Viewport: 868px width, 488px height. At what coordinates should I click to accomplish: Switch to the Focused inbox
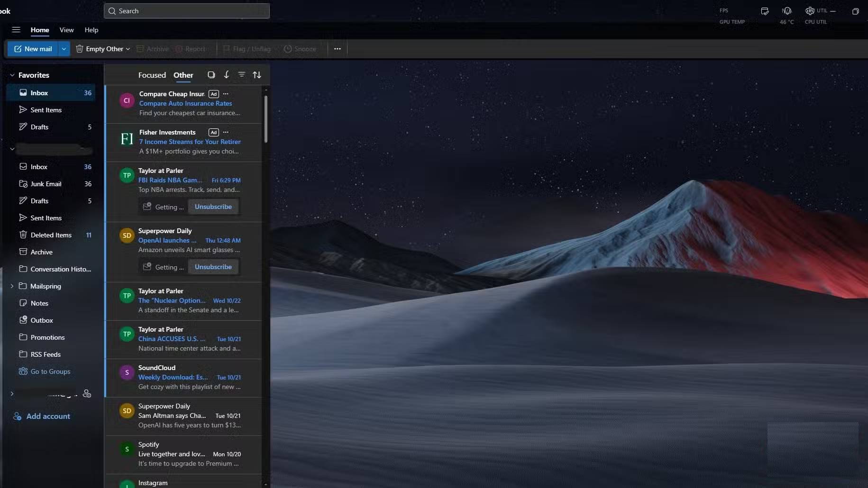pyautogui.click(x=152, y=75)
